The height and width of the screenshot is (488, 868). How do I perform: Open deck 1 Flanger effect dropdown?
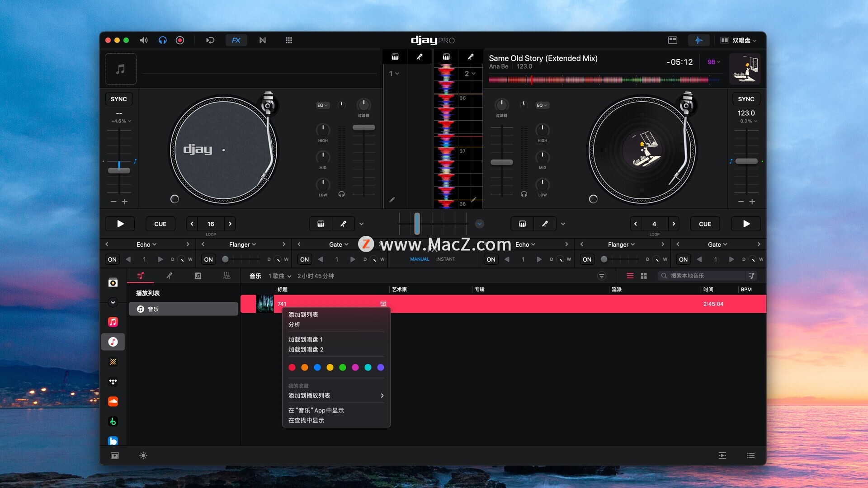242,244
